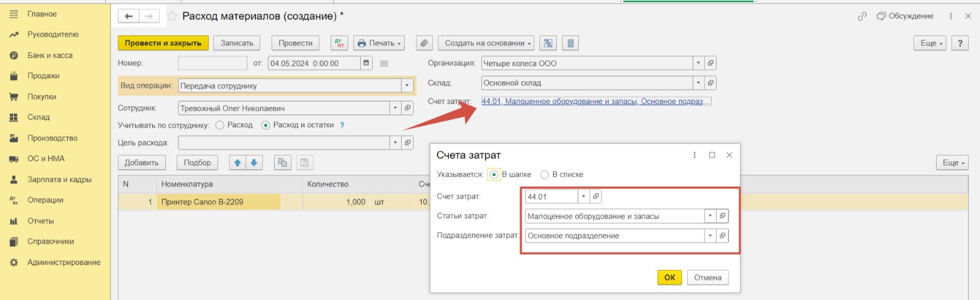980x300 pixels.
Task: Move row up with blue arrow
Action: tap(238, 162)
